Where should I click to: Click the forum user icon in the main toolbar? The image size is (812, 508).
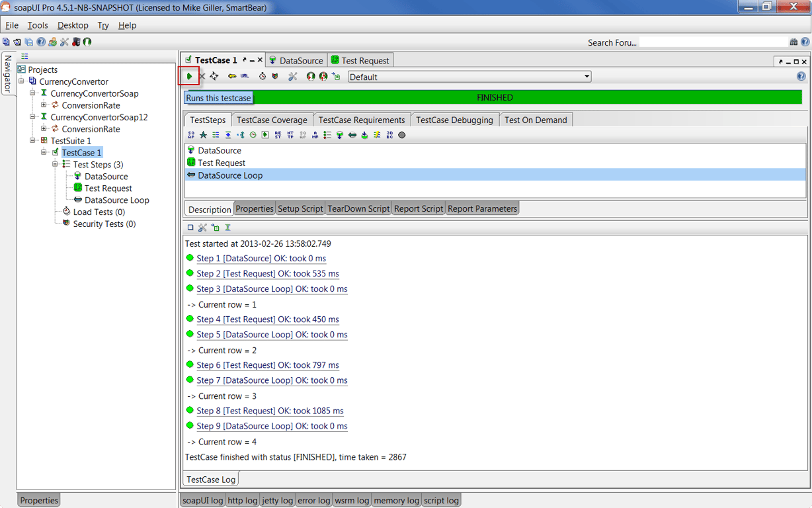coord(52,42)
